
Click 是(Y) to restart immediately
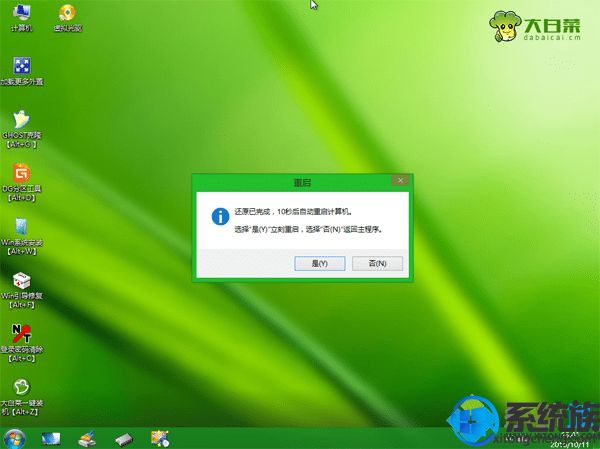[x=320, y=263]
